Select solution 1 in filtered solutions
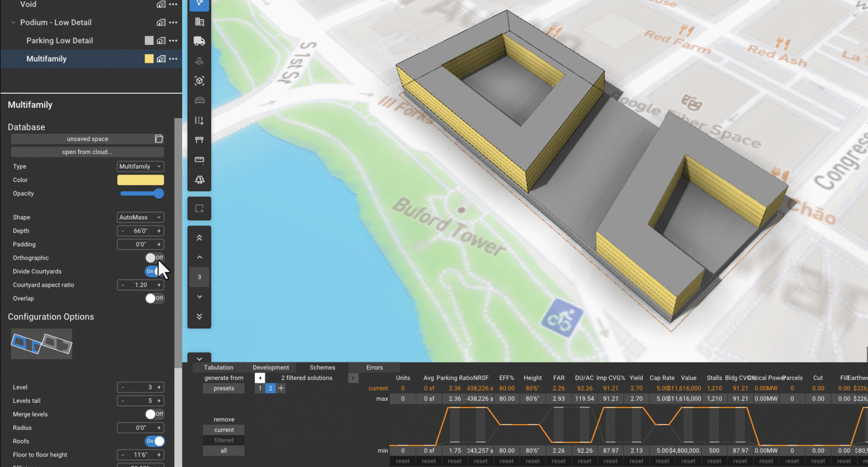Screen dimensions: 868x467 (260, 388)
